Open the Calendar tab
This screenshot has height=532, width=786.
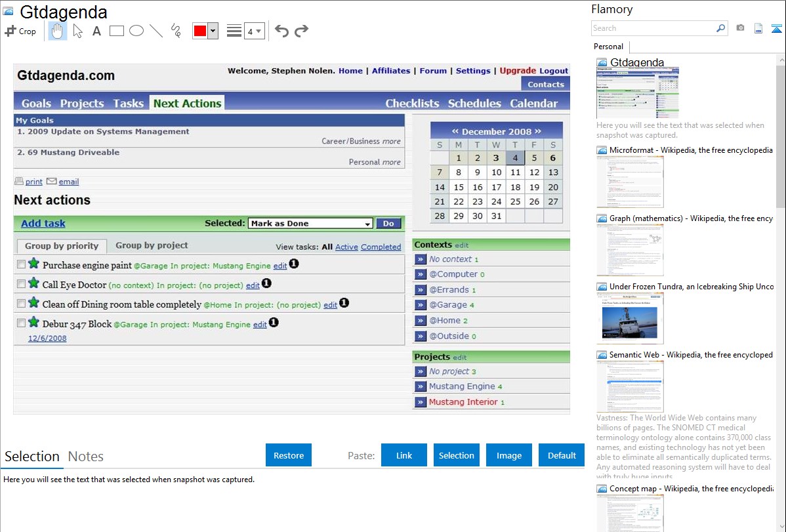pos(533,103)
